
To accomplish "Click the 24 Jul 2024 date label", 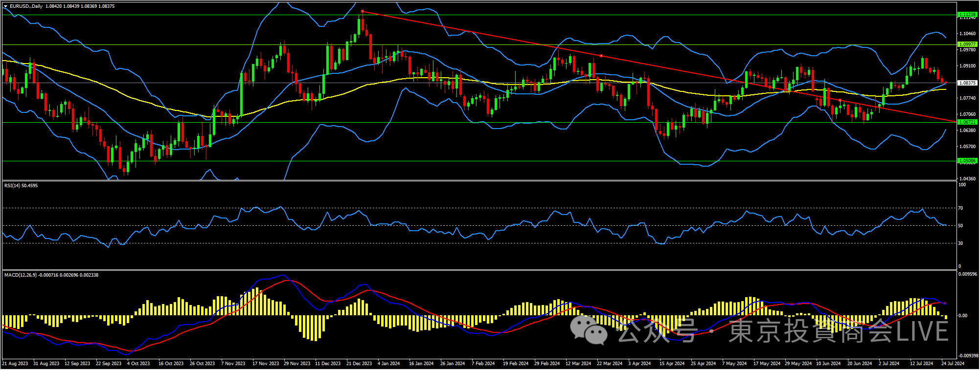I will coord(952,364).
